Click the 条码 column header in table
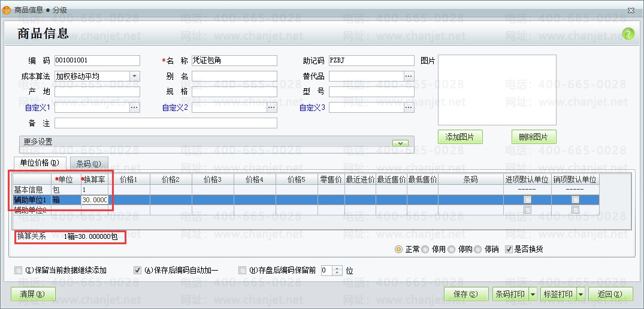 pyautogui.click(x=471, y=179)
